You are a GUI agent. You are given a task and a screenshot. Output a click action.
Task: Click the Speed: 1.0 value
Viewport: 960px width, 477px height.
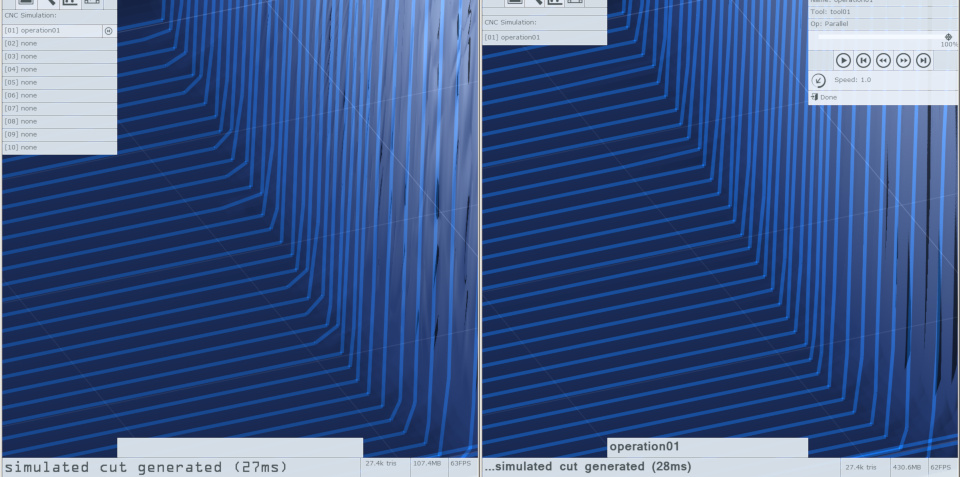[x=852, y=80]
